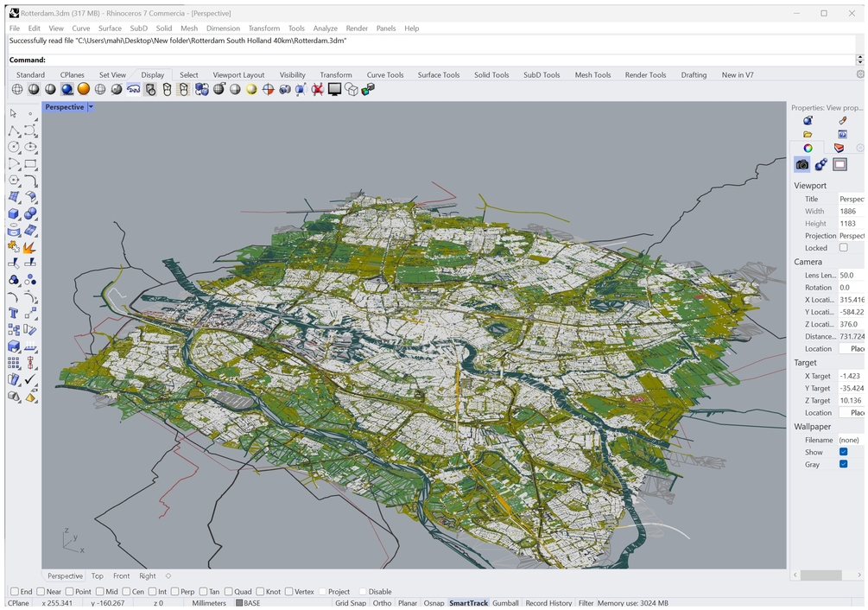
Task: Select the Rendered display mode orange sphere icon
Action: tap(83, 89)
